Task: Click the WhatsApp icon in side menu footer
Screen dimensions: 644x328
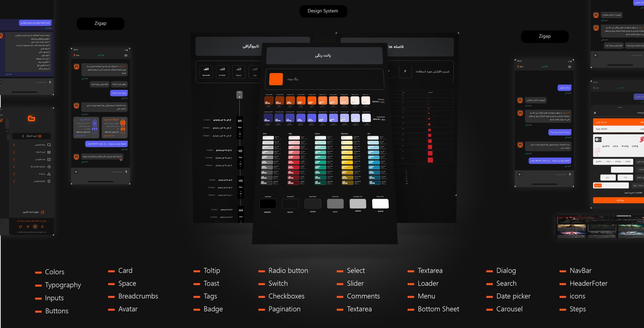Action: click(42, 227)
